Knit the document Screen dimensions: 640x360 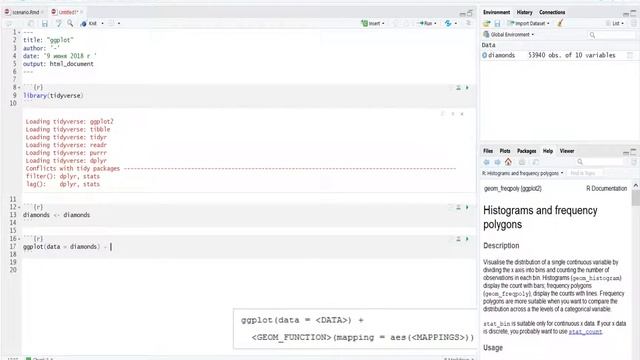pyautogui.click(x=89, y=24)
